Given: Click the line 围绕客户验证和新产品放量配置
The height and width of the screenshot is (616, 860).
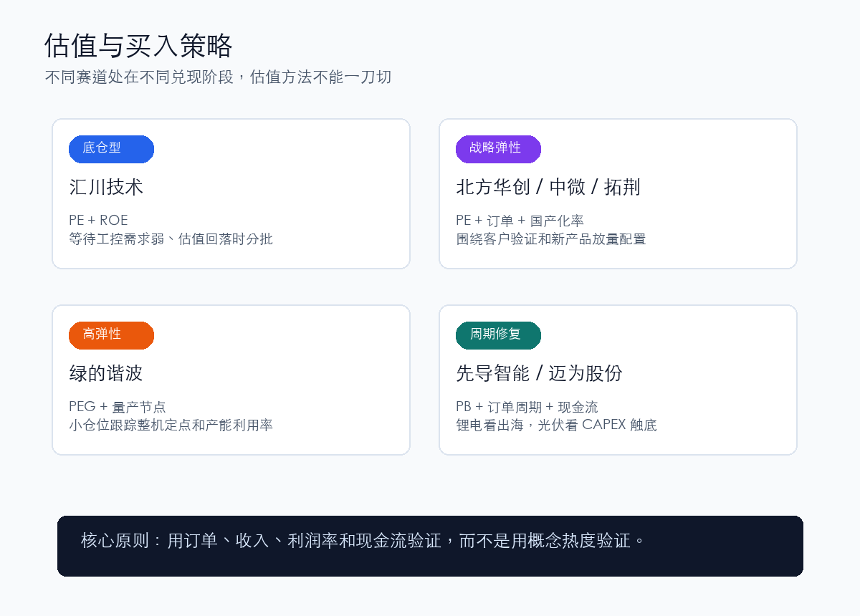Looking at the screenshot, I should coord(550,239).
